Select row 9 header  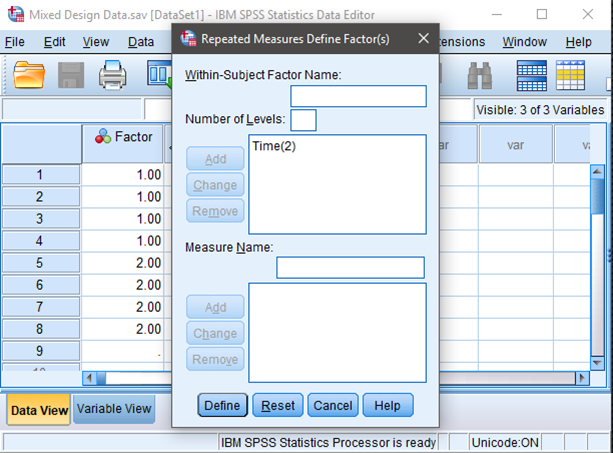pos(41,351)
